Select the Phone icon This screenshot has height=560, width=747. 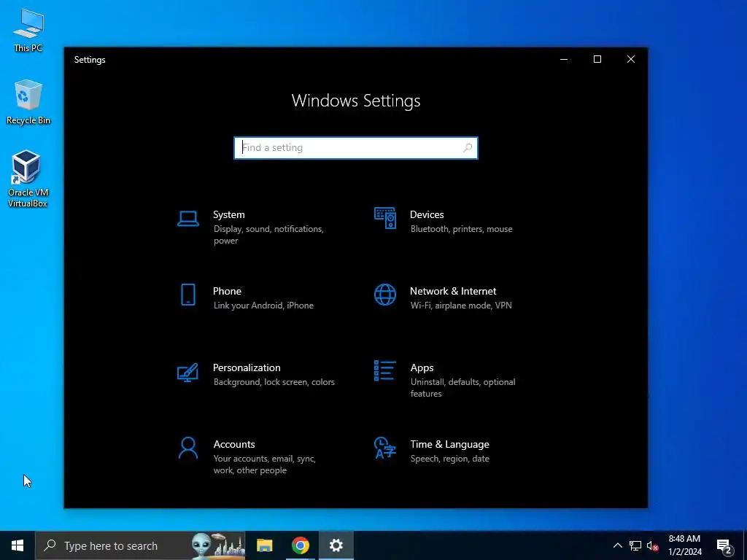187,295
